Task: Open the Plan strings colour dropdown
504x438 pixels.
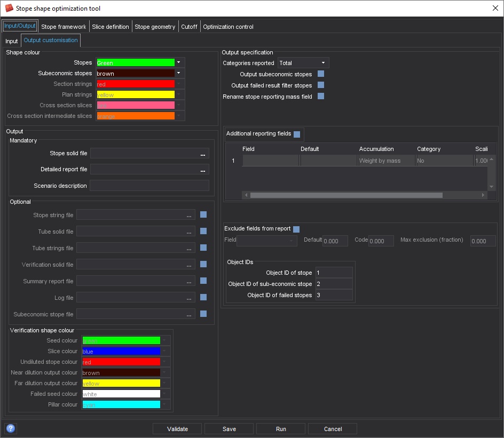Action: click(179, 94)
